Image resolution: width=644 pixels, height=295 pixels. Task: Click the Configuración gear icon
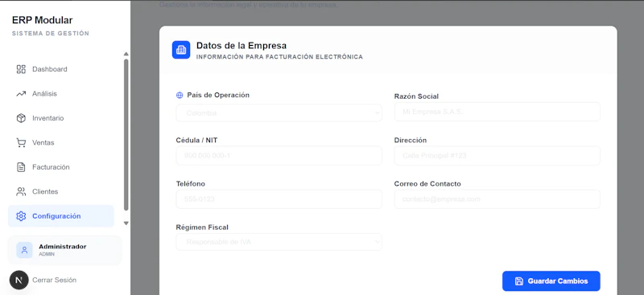pyautogui.click(x=21, y=216)
